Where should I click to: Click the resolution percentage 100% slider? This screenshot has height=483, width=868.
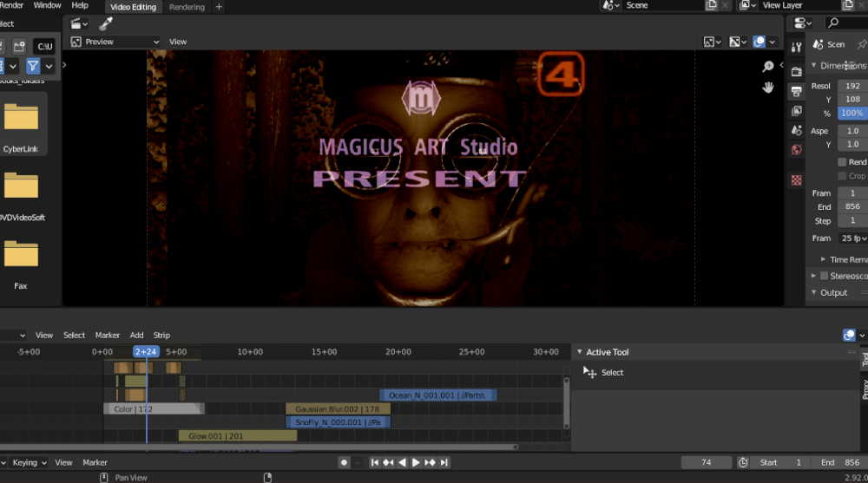coord(852,114)
